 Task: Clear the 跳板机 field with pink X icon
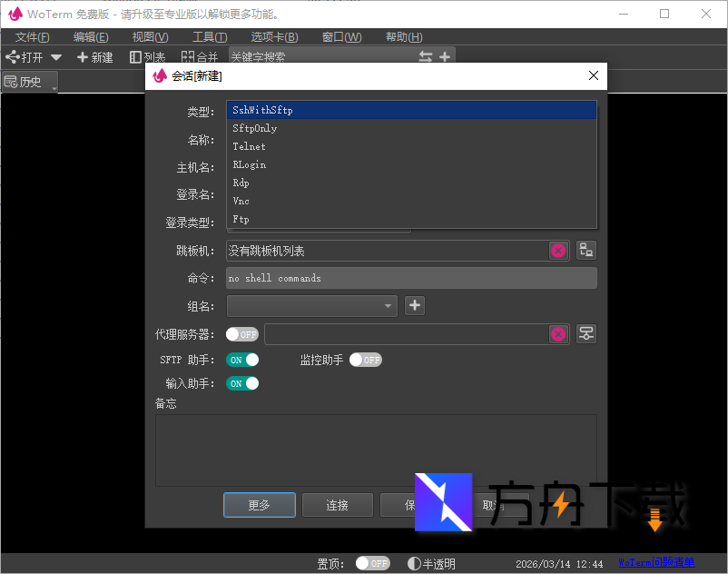tap(558, 250)
